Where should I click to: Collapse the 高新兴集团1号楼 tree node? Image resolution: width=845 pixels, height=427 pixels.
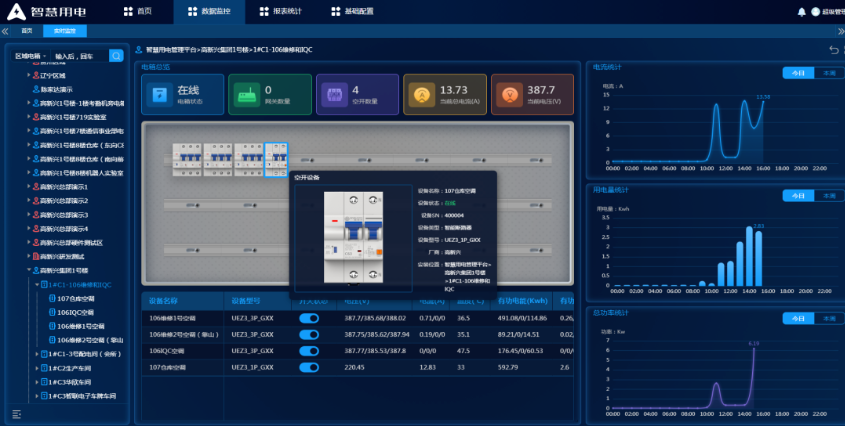pos(29,270)
